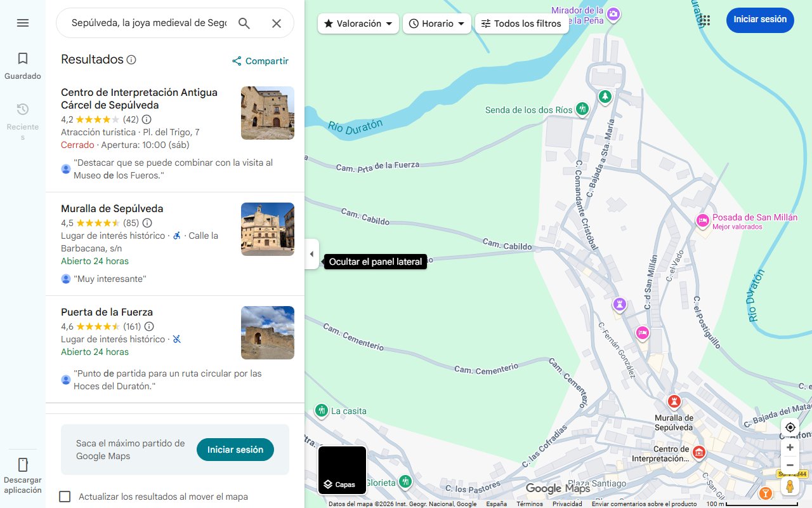Open the Capas layers picker
The height and width of the screenshot is (508, 812).
pos(342,470)
